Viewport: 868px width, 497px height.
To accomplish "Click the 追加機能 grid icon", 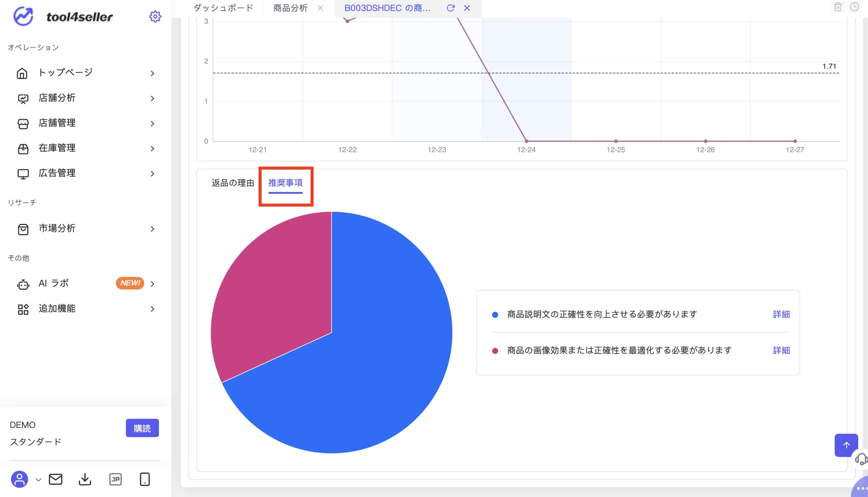I will [23, 309].
